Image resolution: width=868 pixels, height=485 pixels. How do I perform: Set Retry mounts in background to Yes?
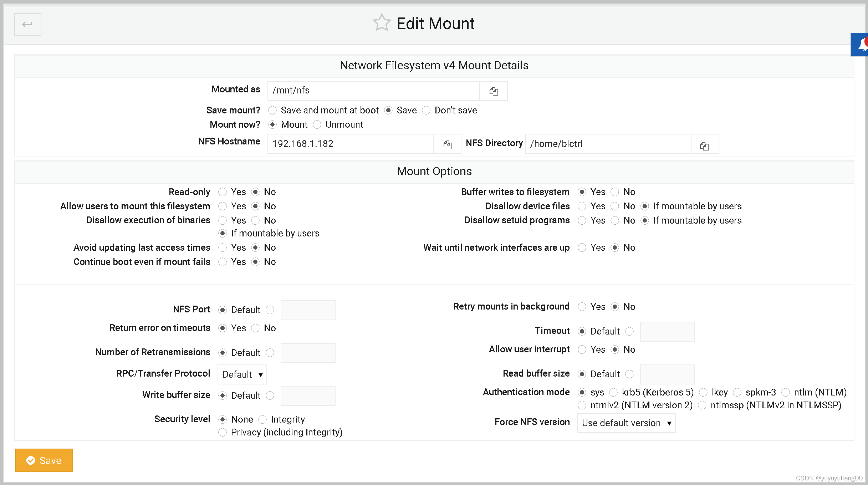pos(582,307)
